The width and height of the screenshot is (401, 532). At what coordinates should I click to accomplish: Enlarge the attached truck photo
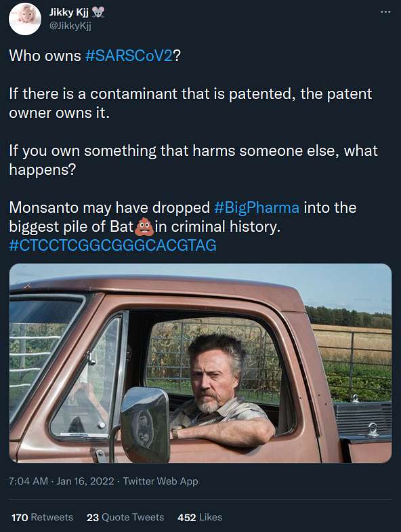click(200, 363)
